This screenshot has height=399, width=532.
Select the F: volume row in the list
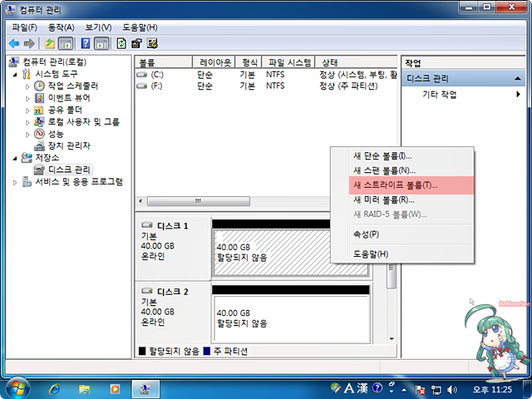157,86
